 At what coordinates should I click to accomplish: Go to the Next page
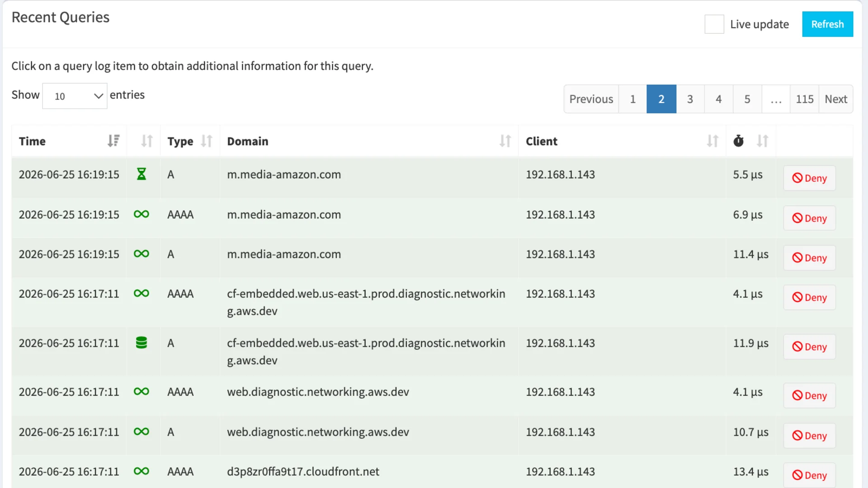pos(836,99)
